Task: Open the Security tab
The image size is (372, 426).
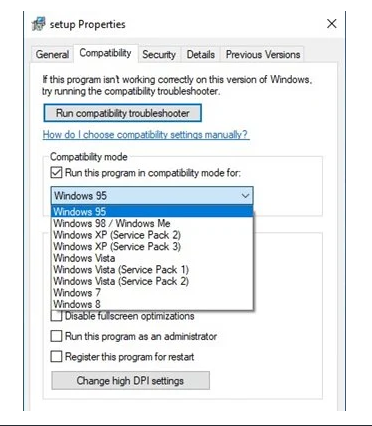Action: (x=159, y=54)
